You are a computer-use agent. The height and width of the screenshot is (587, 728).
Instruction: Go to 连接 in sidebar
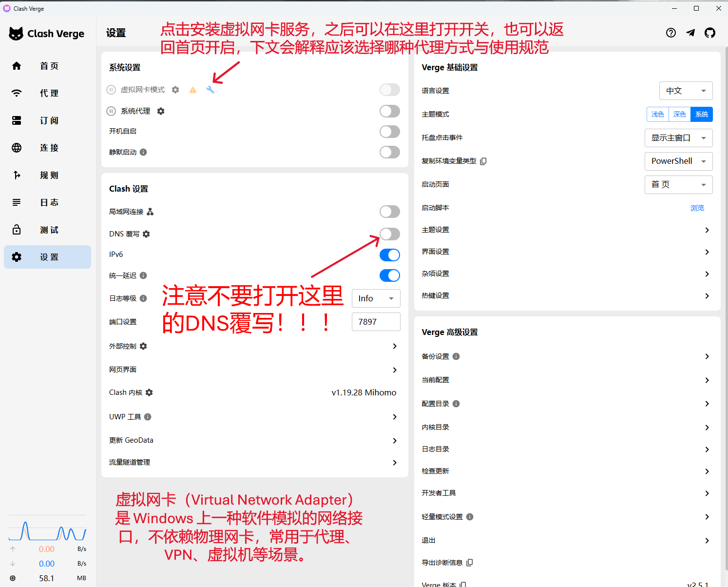[47, 148]
